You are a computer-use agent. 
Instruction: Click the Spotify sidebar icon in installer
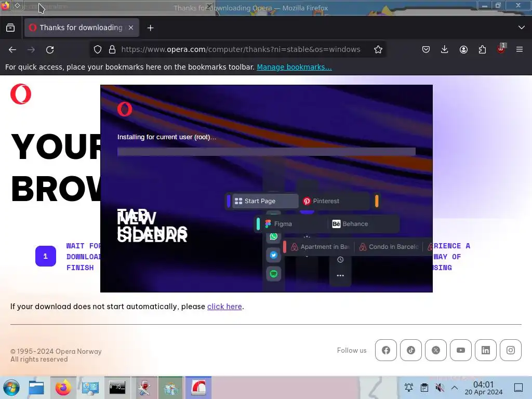[273, 273]
